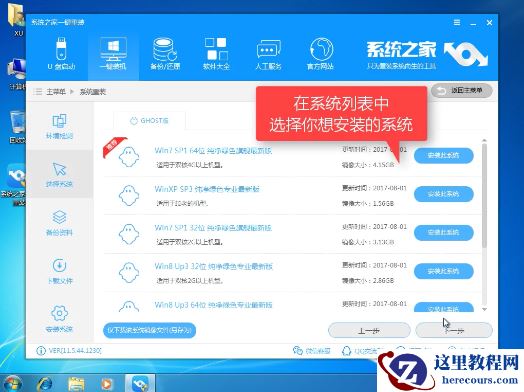Click the 下一步 button

tap(454, 331)
